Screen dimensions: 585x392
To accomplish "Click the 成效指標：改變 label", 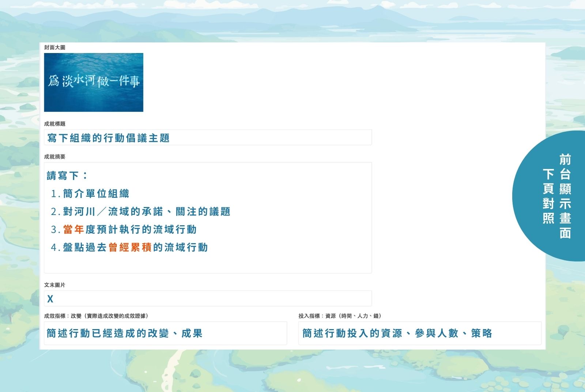I will [x=96, y=316].
